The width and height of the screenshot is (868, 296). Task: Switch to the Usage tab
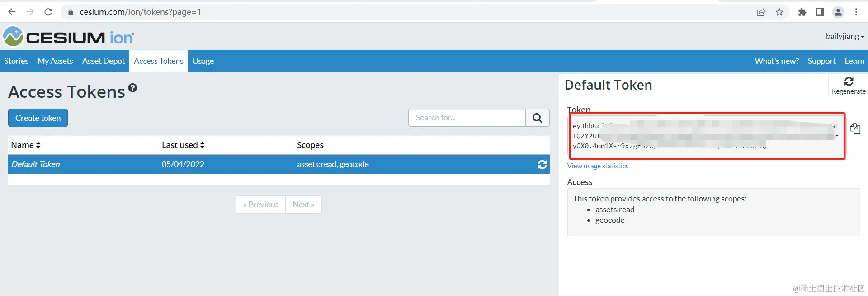[x=203, y=61]
